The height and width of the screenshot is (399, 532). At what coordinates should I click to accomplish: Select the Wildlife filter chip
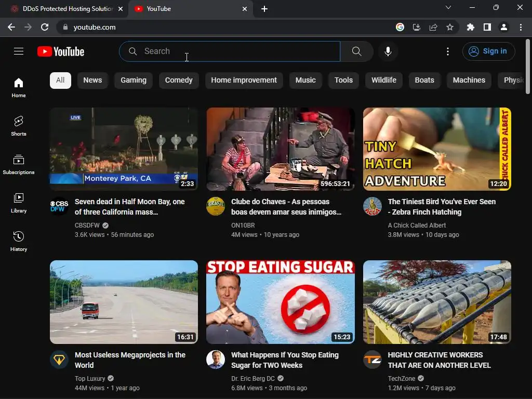(384, 81)
